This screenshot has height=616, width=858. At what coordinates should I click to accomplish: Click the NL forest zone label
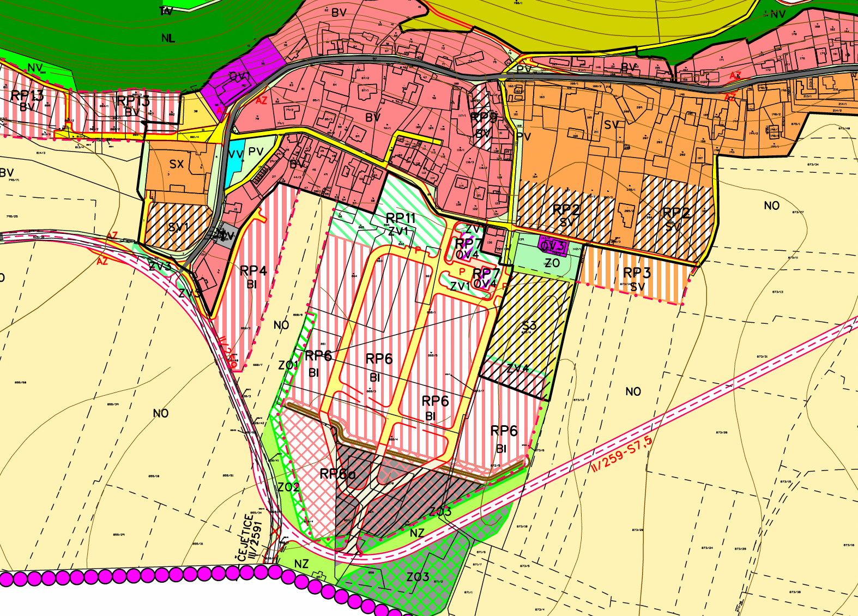(168, 38)
